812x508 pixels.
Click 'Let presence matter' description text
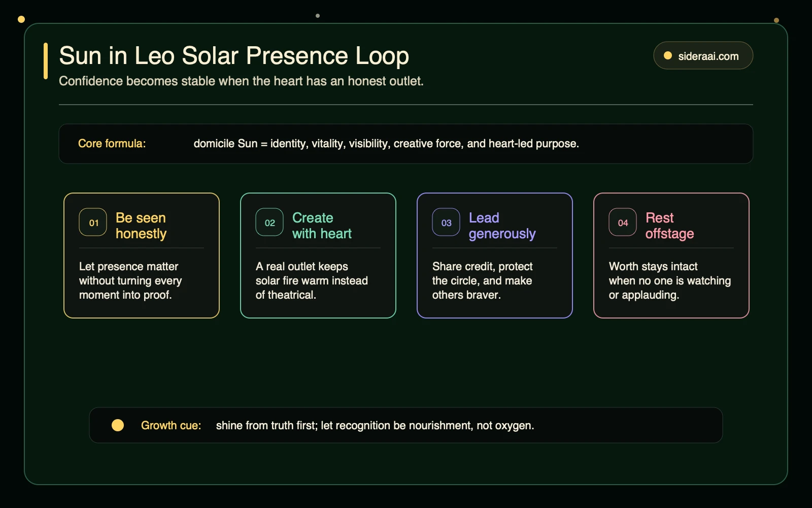[130, 280]
